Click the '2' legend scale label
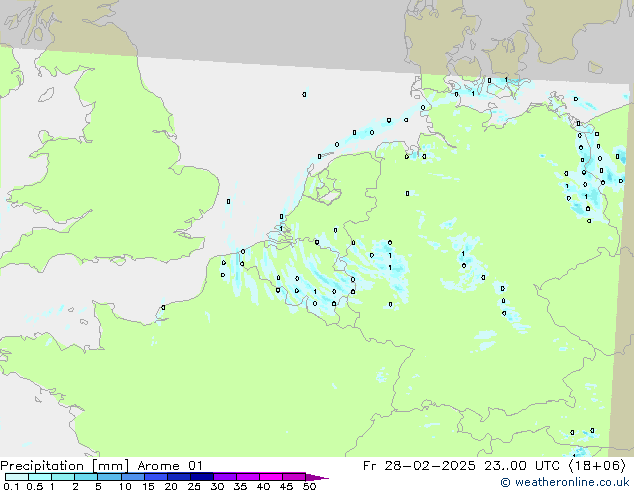 (75, 486)
